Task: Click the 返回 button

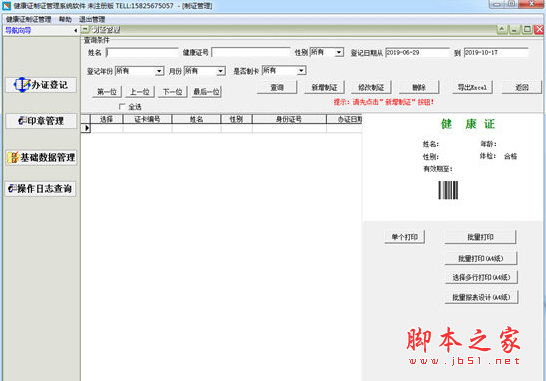Action: click(x=522, y=87)
